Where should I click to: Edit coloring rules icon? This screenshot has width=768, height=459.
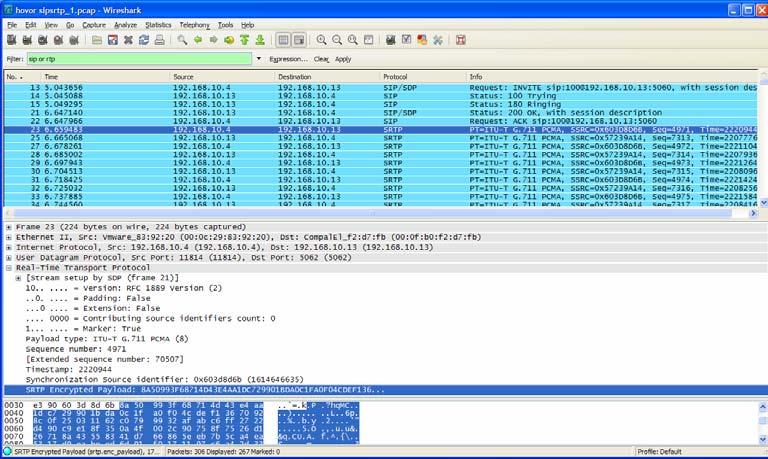422,40
